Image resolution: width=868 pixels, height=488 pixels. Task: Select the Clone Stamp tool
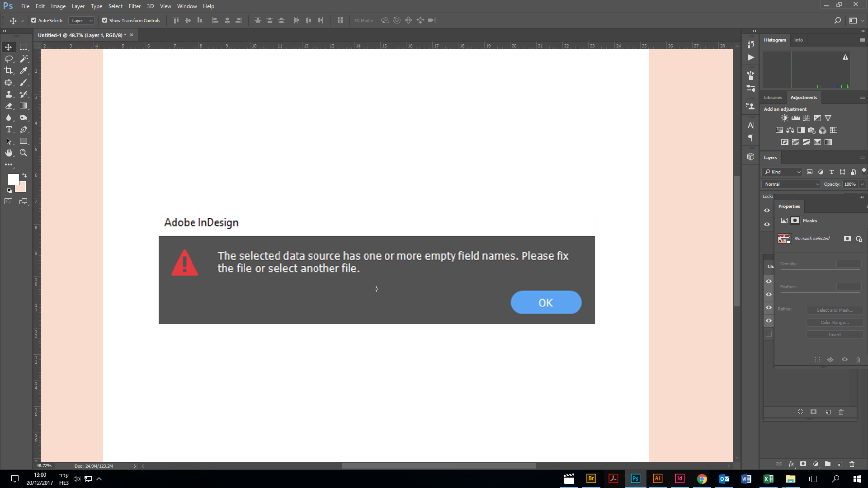9,94
